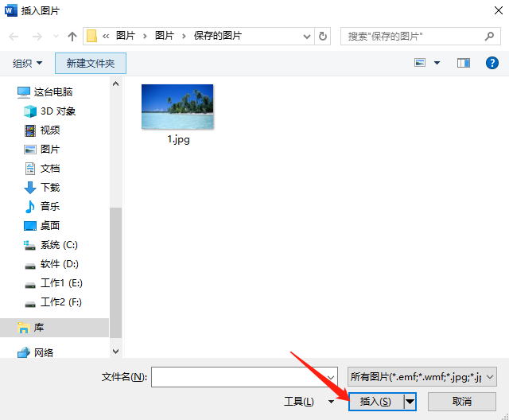This screenshot has height=420, width=509.
Task: Click the folder icon in address bar
Action: pyautogui.click(x=92, y=36)
